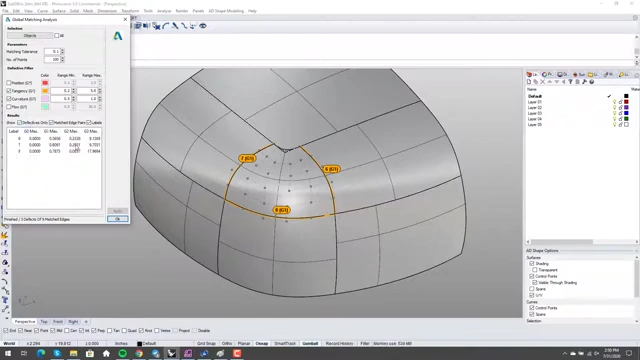
Task: Click the lock icon for Layer 05
Action: click(620, 124)
